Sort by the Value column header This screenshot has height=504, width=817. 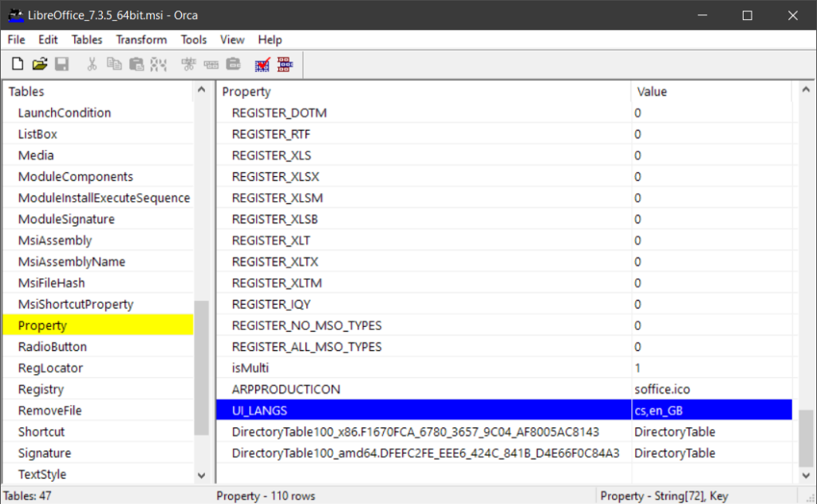point(712,92)
